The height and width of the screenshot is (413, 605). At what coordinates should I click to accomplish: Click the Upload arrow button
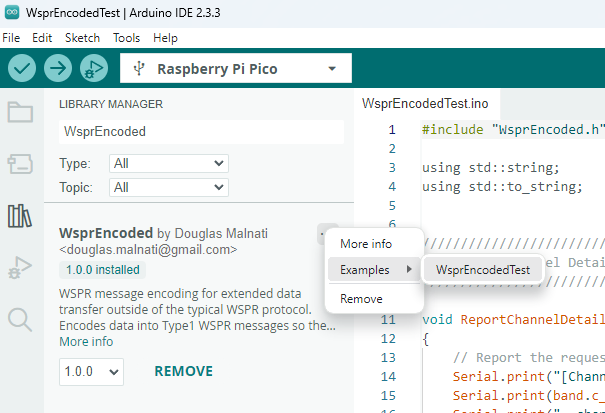[x=58, y=69]
